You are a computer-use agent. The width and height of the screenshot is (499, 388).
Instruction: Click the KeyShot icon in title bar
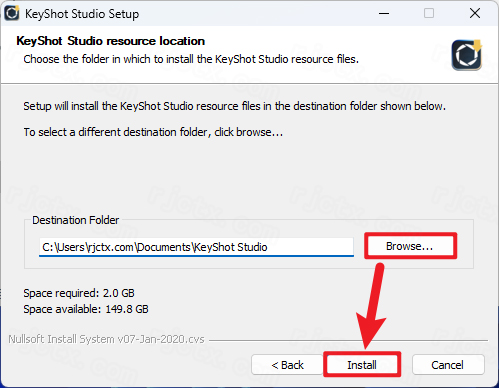[x=12, y=13]
